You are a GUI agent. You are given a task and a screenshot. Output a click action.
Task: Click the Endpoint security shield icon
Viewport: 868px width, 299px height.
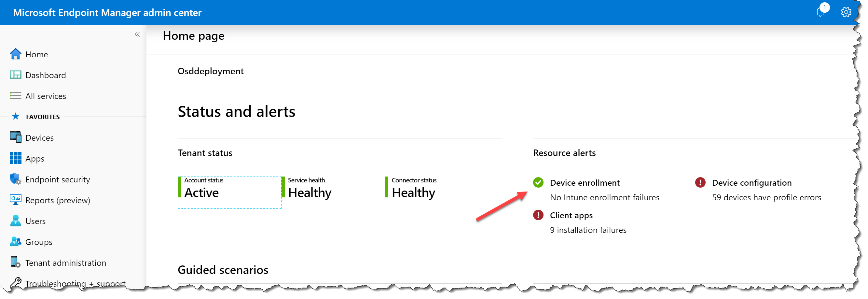coord(15,179)
